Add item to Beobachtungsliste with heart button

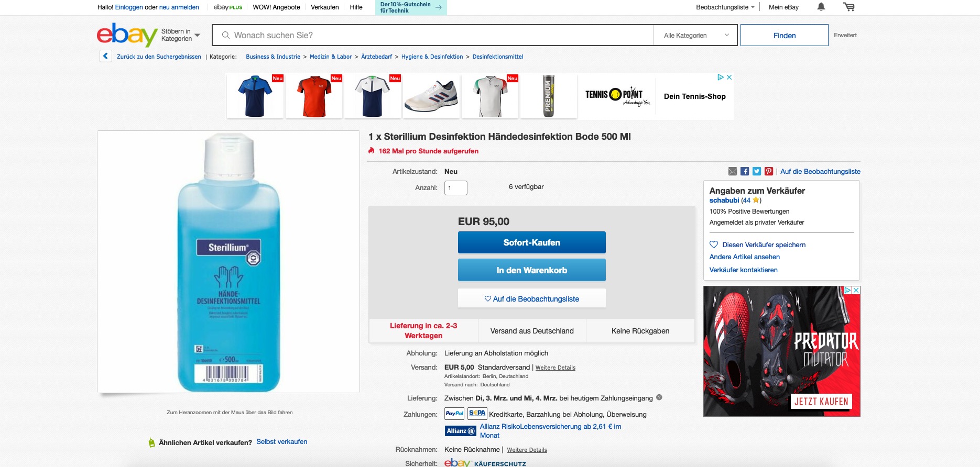coord(531,299)
